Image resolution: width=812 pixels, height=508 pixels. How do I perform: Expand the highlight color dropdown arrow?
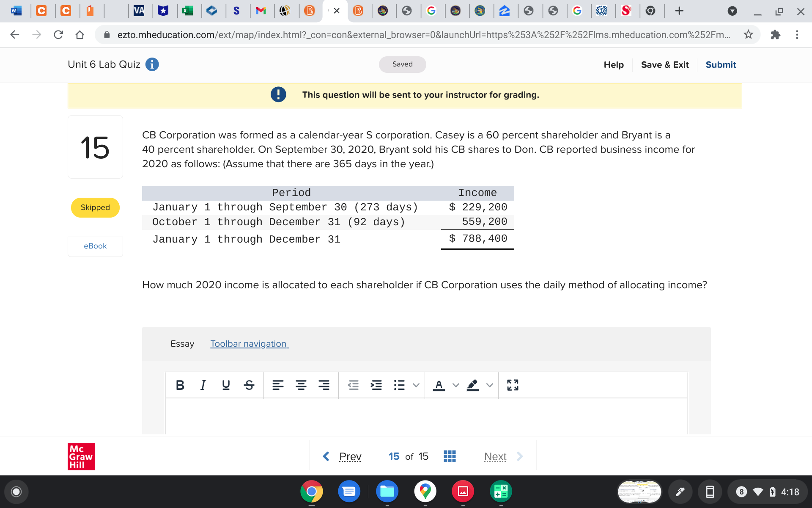point(490,385)
